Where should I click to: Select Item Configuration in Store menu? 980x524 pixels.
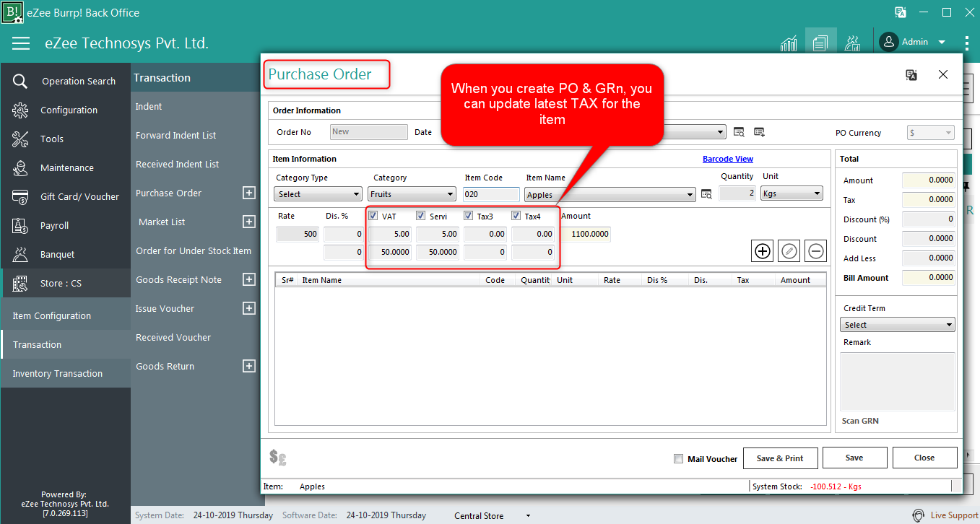tap(66, 315)
